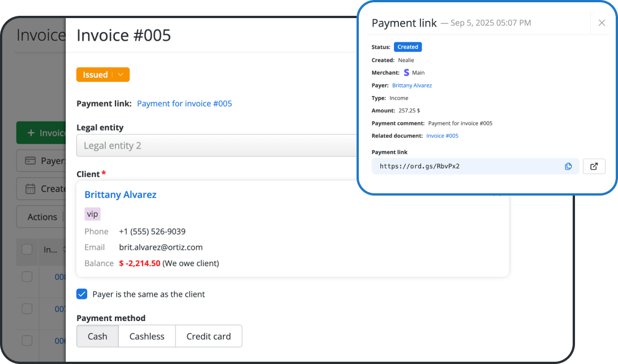Image resolution: width=618 pixels, height=364 pixels.
Task: Open the Invoice #005 related document
Action: pyautogui.click(x=442, y=136)
